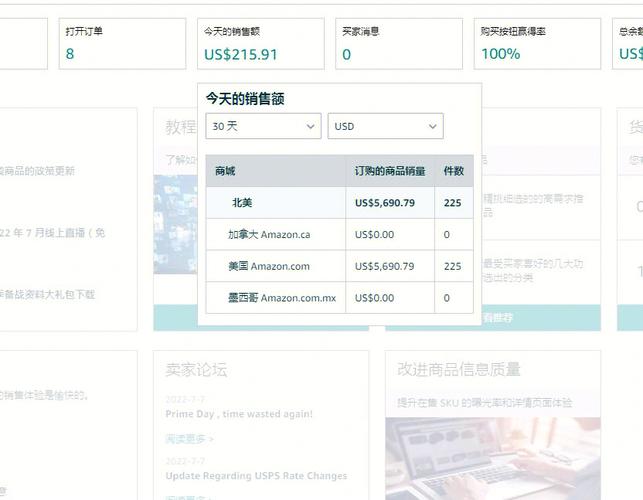Image resolution: width=643 pixels, height=500 pixels.
Task: Click the 225 units in 美国 Amazon.com row
Action: pyautogui.click(x=452, y=266)
